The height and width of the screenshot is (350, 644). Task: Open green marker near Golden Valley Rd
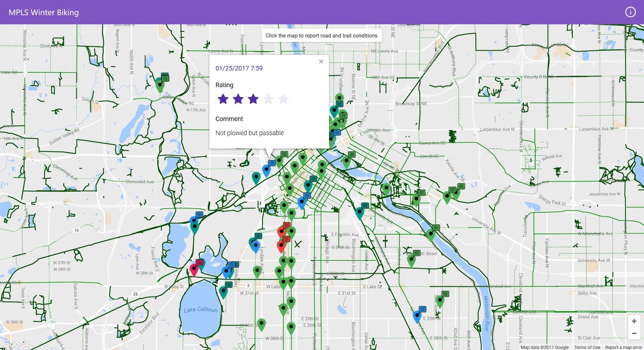click(160, 85)
